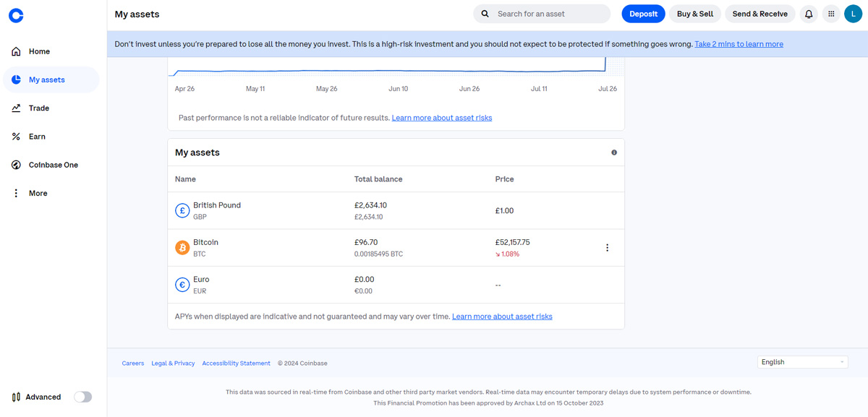Open More in the sidebar
868x417 pixels.
tap(51, 194)
